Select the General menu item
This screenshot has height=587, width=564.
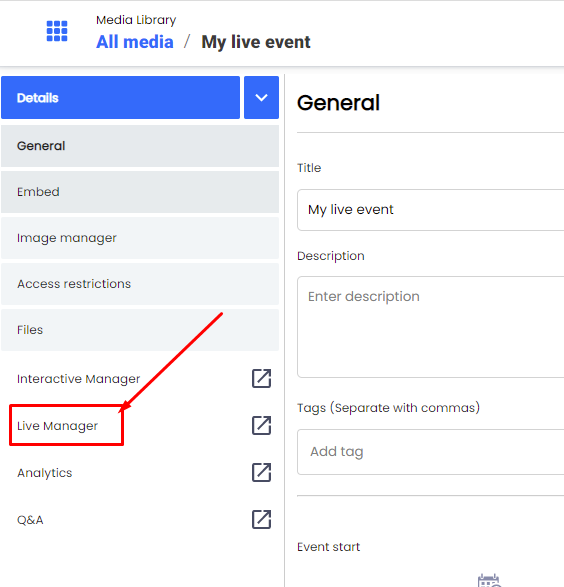140,146
